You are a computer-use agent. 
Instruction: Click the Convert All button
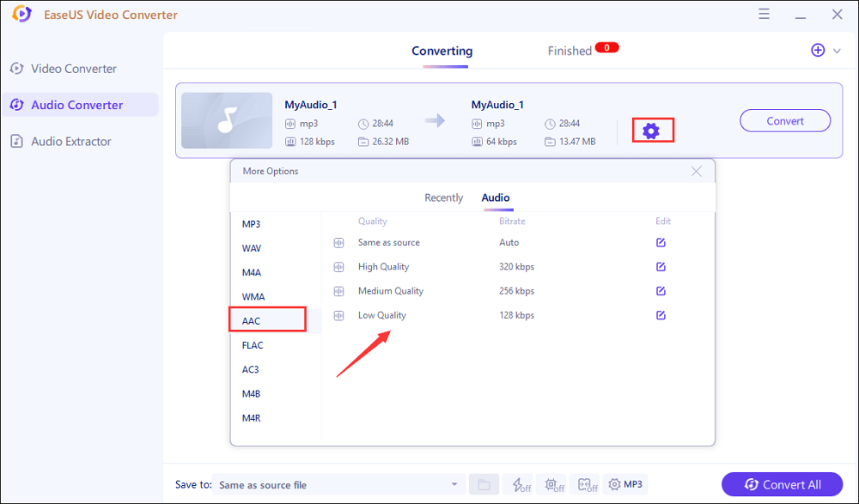point(782,485)
